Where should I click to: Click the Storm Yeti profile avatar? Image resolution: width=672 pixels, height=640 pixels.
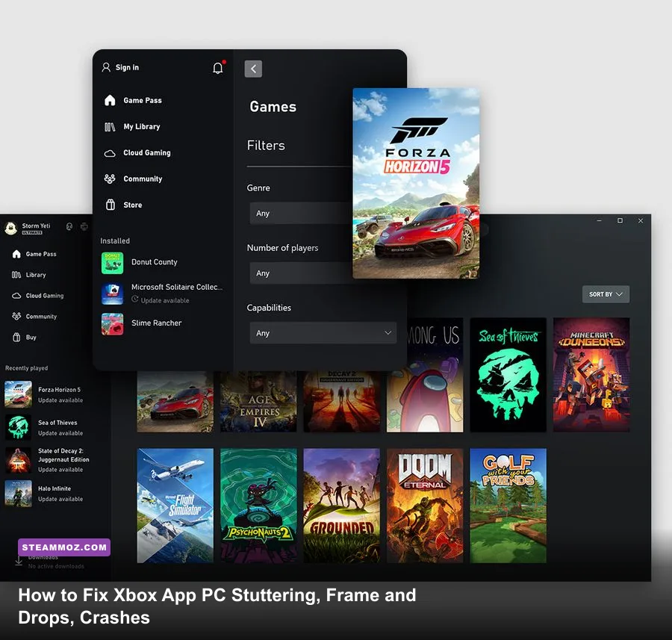tap(10, 229)
